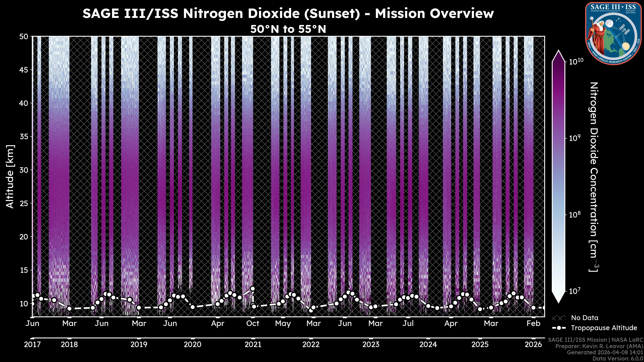The image size is (644, 362).
Task: Click the 2023 year axis label
Action: (x=371, y=345)
